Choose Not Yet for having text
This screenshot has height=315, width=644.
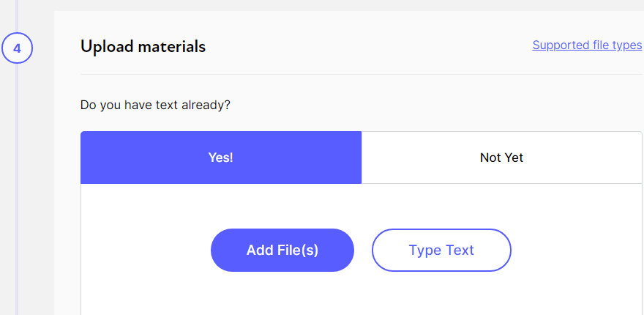501,157
